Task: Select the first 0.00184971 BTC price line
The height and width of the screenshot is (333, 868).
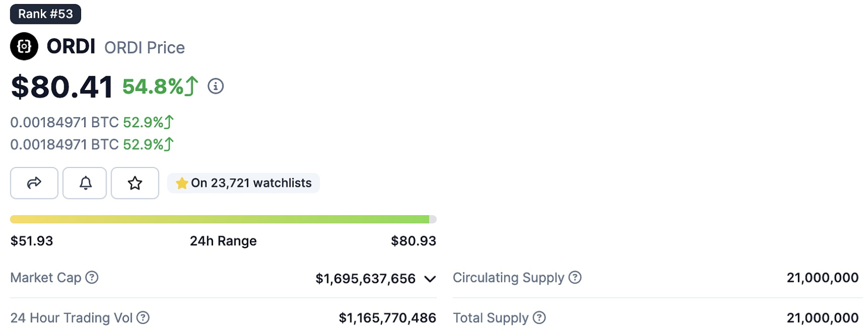Action: click(64, 122)
